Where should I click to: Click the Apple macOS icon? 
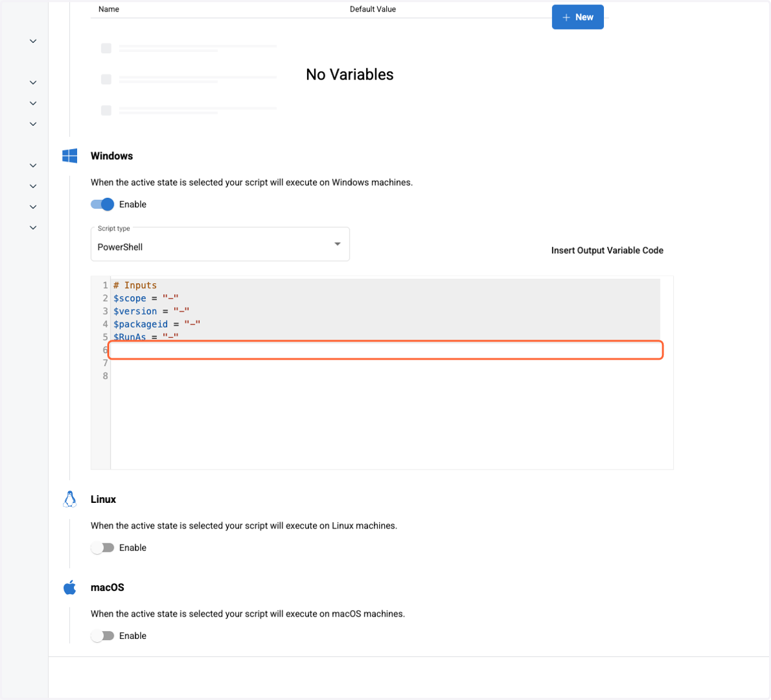pos(70,587)
